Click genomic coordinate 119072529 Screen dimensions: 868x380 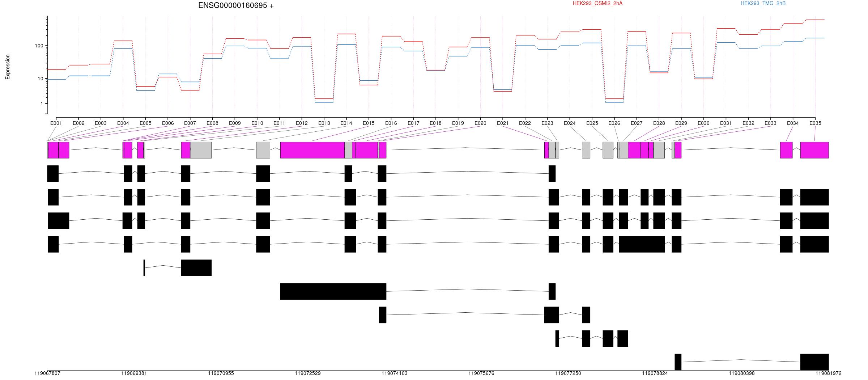pos(308,373)
